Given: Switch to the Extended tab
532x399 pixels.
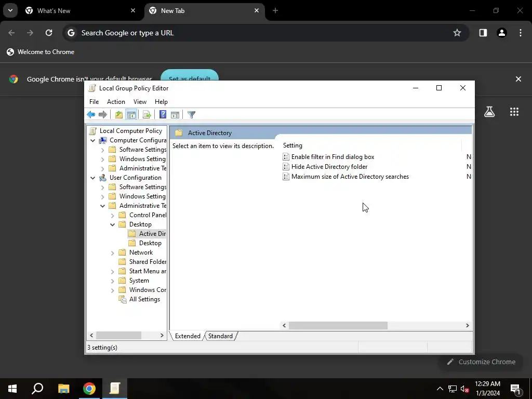Looking at the screenshot, I should click(x=188, y=336).
